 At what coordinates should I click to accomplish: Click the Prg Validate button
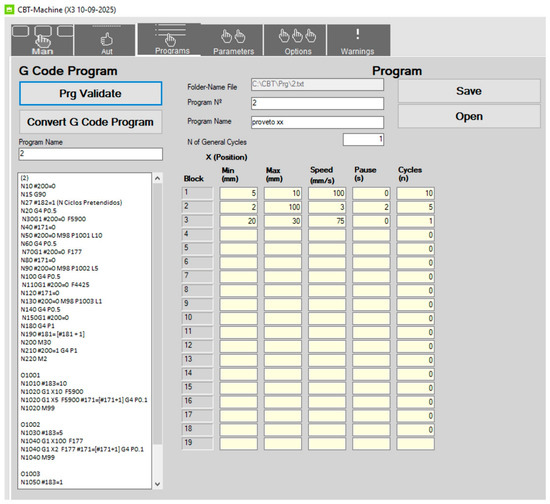[91, 93]
